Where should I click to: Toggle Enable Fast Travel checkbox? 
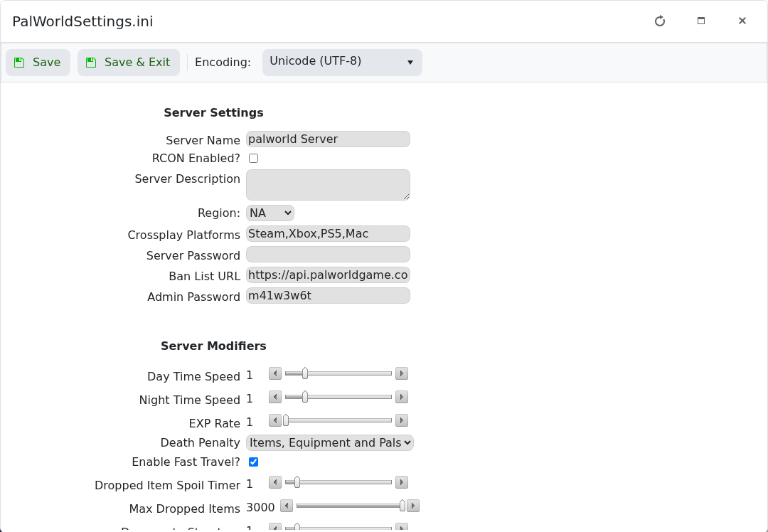pos(253,462)
